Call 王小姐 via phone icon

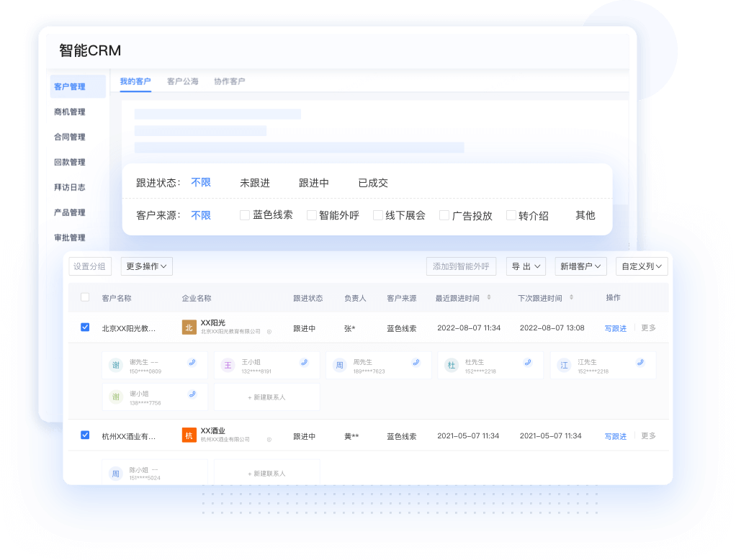click(x=304, y=363)
